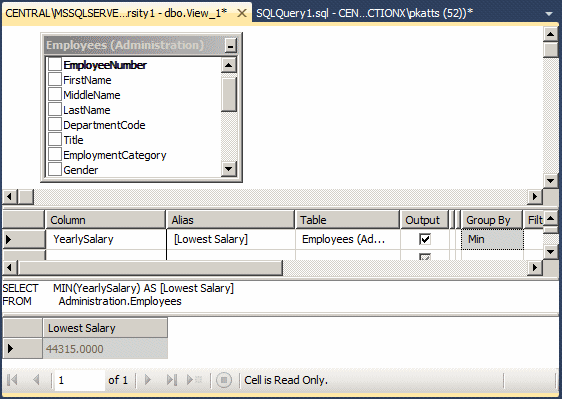Select the YearlySalary cell in the Column field

click(x=106, y=239)
